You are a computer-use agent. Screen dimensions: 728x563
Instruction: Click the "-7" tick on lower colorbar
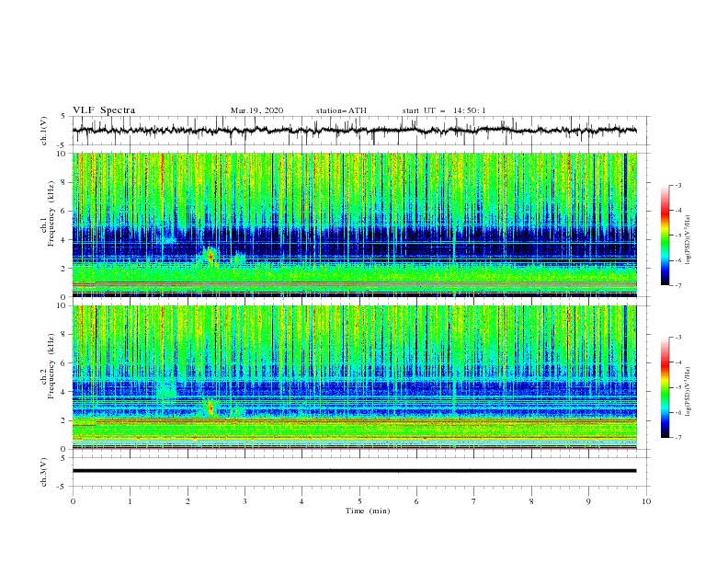point(678,438)
